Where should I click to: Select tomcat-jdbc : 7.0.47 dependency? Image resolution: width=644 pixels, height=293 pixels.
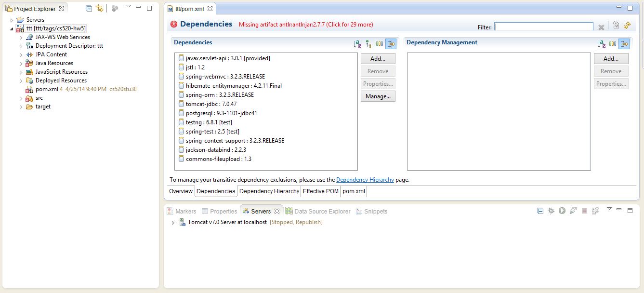207,104
